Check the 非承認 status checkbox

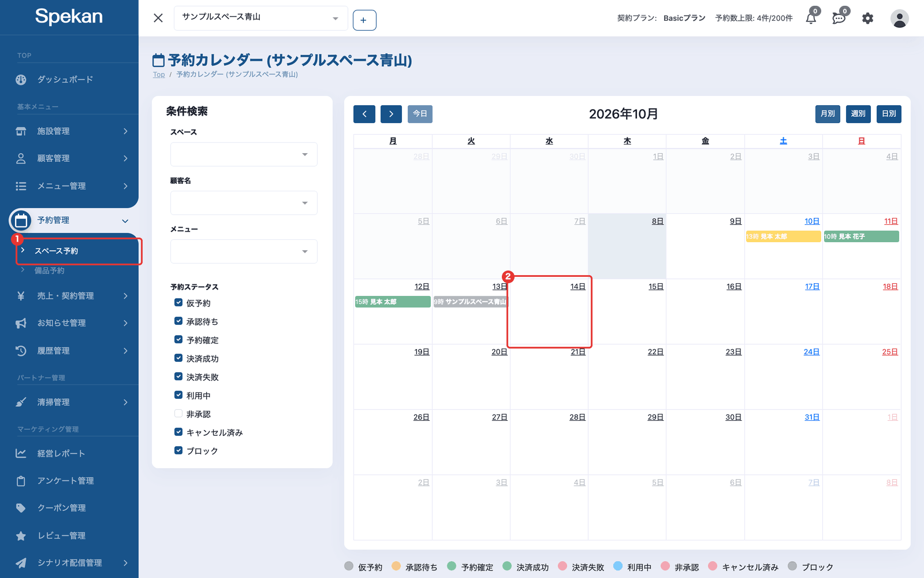coord(178,413)
